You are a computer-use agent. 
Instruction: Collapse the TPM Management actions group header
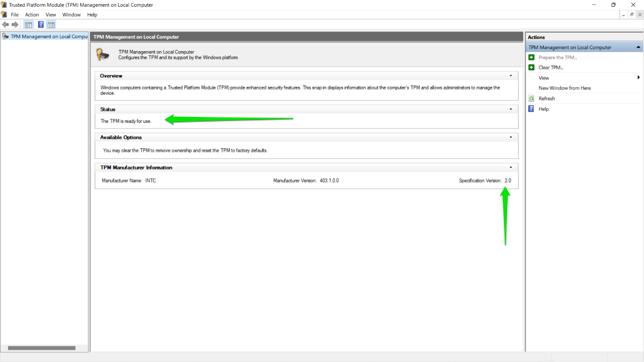(638, 47)
